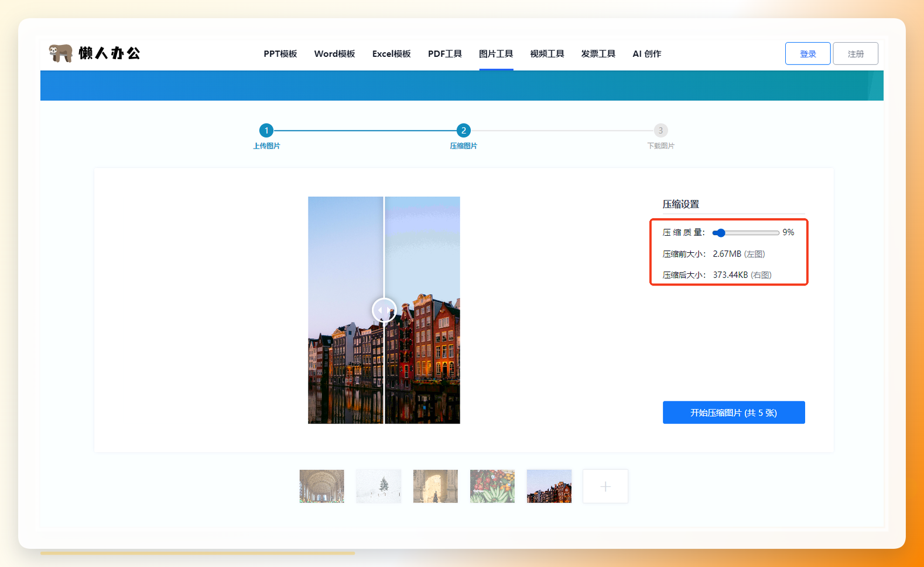Click the before/after comparison divider handle
Viewport: 924px width, 567px height.
point(384,310)
